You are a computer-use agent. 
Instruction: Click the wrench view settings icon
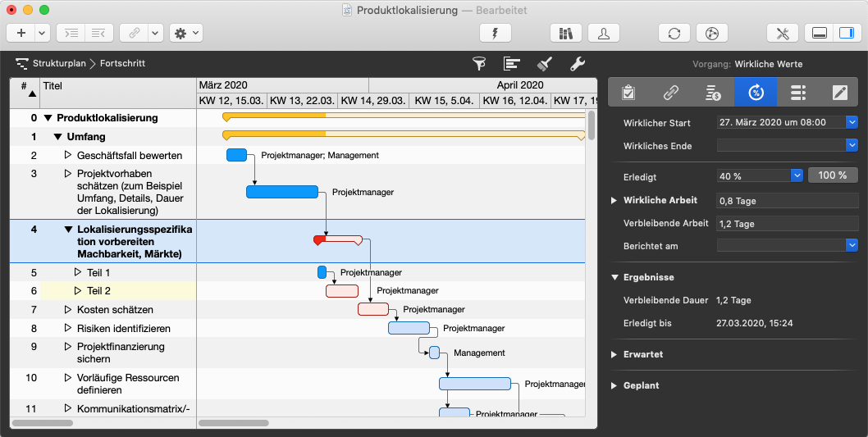pos(577,64)
